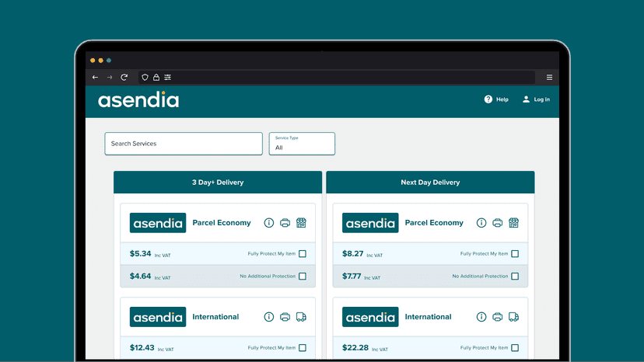Click the Log in user icon
644x362 pixels.
click(x=526, y=99)
